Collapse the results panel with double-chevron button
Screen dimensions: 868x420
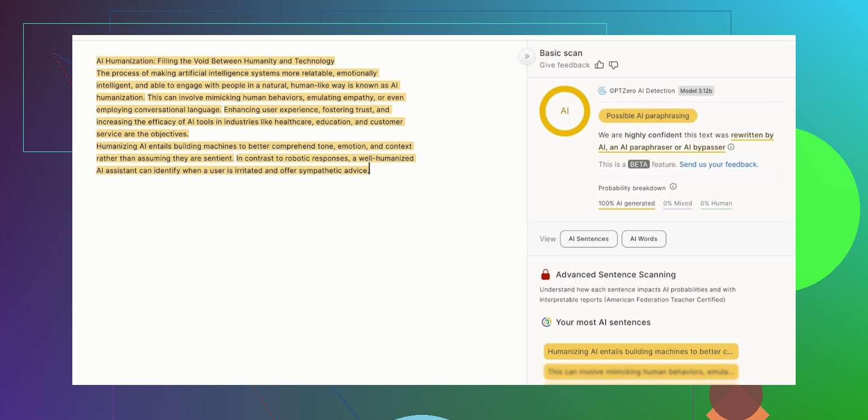click(x=527, y=56)
